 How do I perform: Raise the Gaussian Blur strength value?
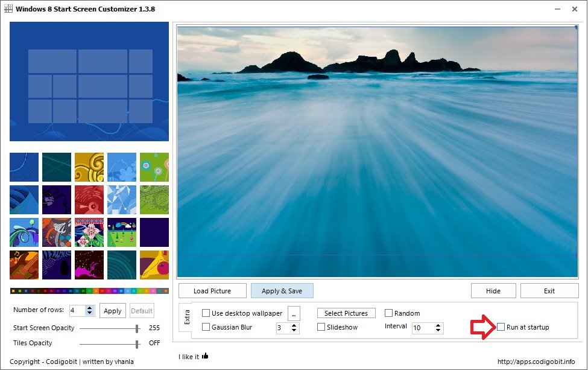pyautogui.click(x=295, y=325)
